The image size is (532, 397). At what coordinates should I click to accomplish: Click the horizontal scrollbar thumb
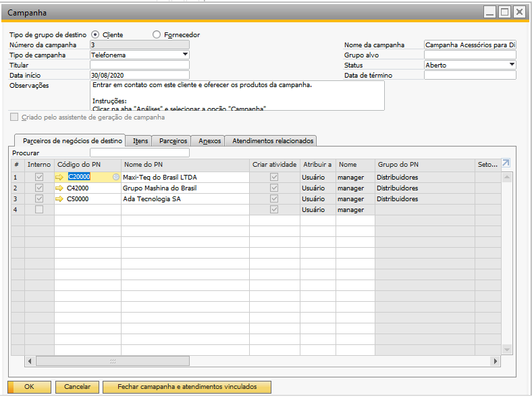pyautogui.click(x=113, y=361)
